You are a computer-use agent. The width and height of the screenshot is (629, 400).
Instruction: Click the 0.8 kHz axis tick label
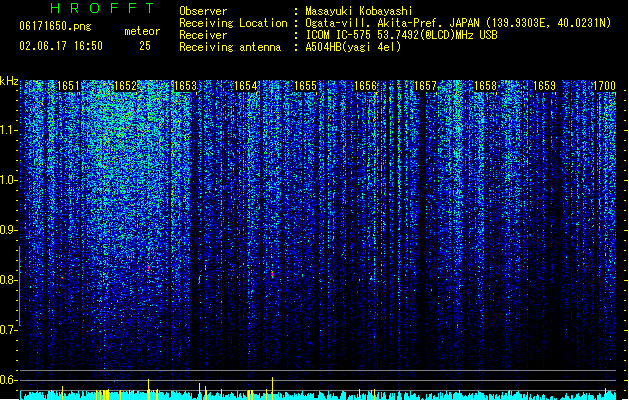tap(8, 280)
